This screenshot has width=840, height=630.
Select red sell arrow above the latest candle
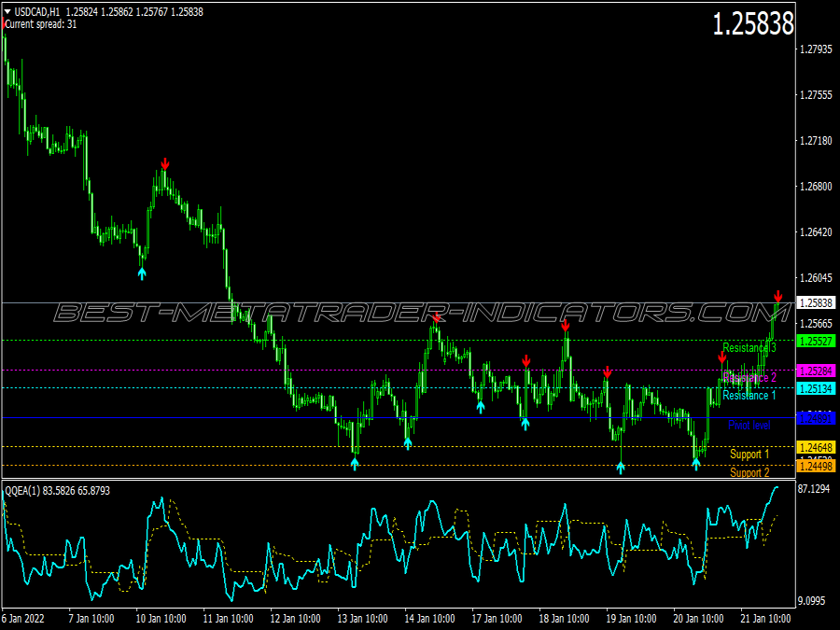point(777,296)
